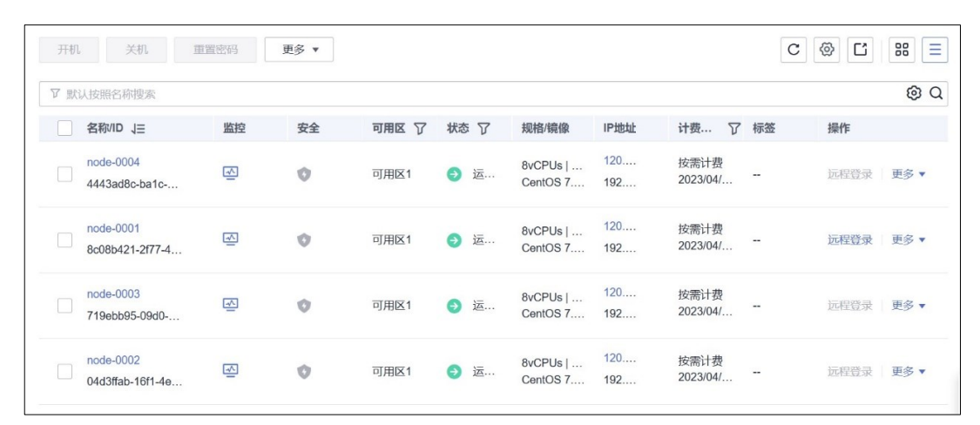Viewport: 980px width, 425px height.
Task: Switch to list view
Action: (x=933, y=51)
